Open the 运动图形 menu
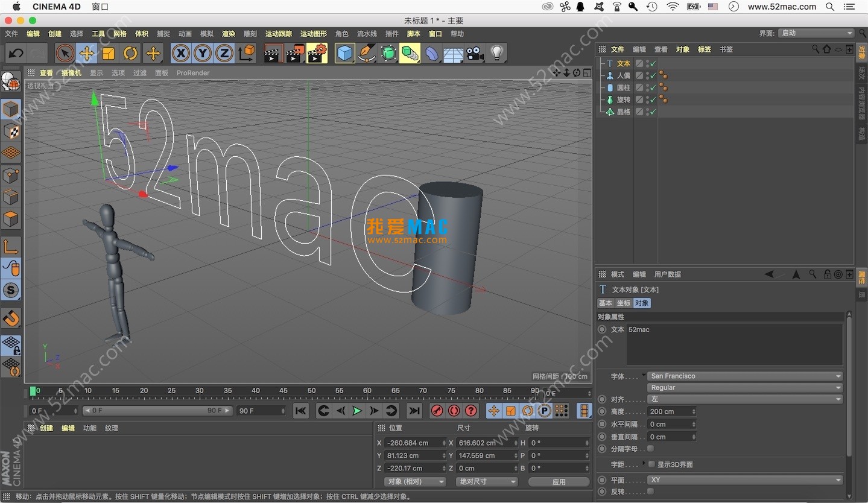The image size is (868, 503). coord(314,34)
